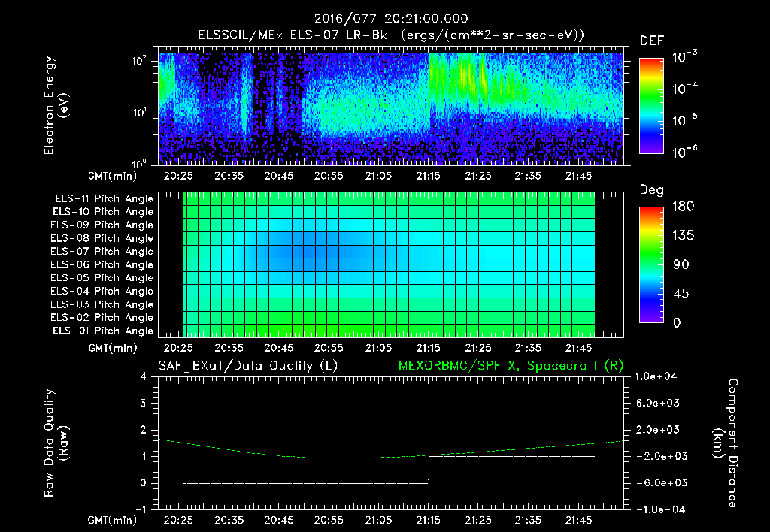The image size is (770, 532).
Task: Click the ELS-01 Pitch Angle row label
Action: pyautogui.click(x=103, y=331)
